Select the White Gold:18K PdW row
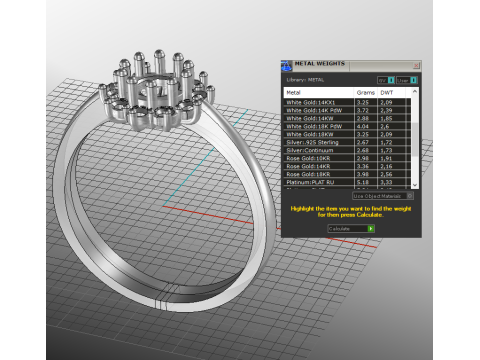The width and height of the screenshot is (480, 360). (x=347, y=126)
